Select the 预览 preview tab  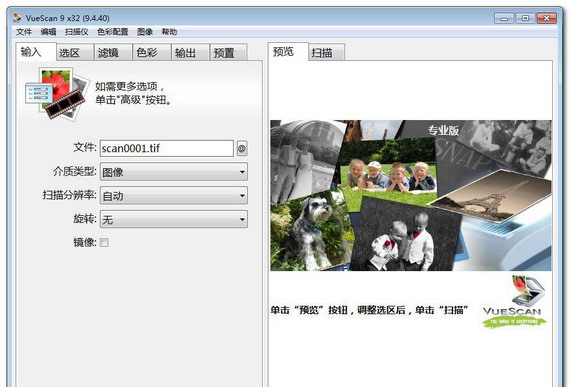click(288, 52)
